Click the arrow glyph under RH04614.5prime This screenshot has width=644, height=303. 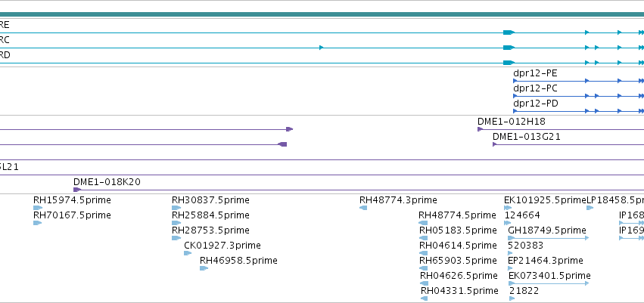coord(424,253)
